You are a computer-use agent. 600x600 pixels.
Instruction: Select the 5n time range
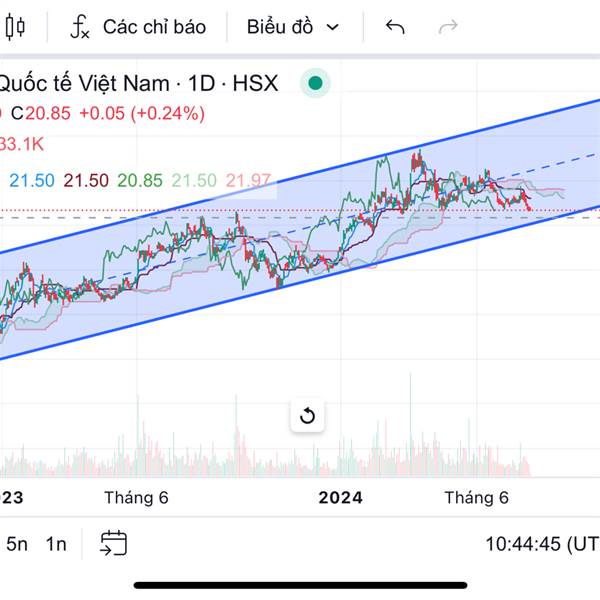point(17,544)
